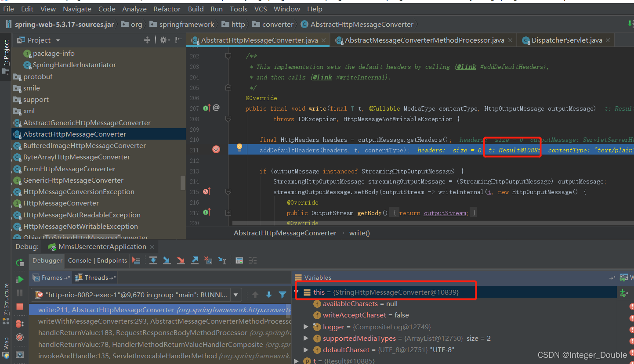The height and width of the screenshot is (364, 634).
Task: Expand the supportedMediaTypes variable node
Action: pos(306,338)
